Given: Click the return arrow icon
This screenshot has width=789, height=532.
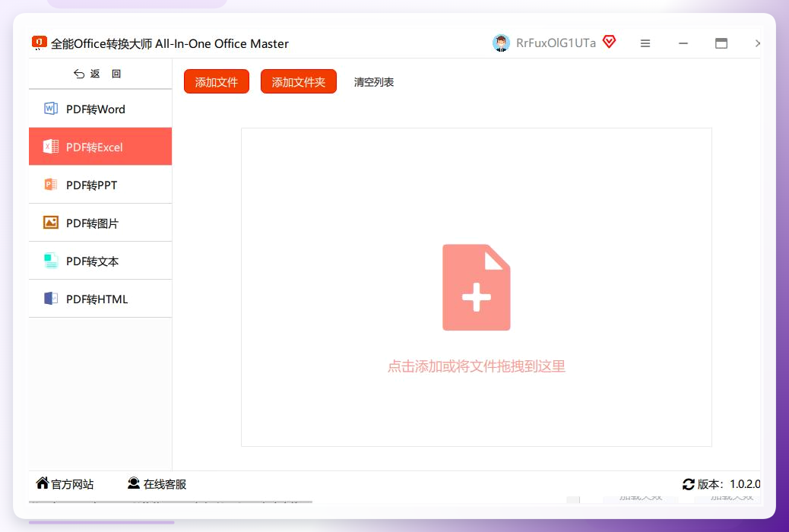Looking at the screenshot, I should click(79, 74).
